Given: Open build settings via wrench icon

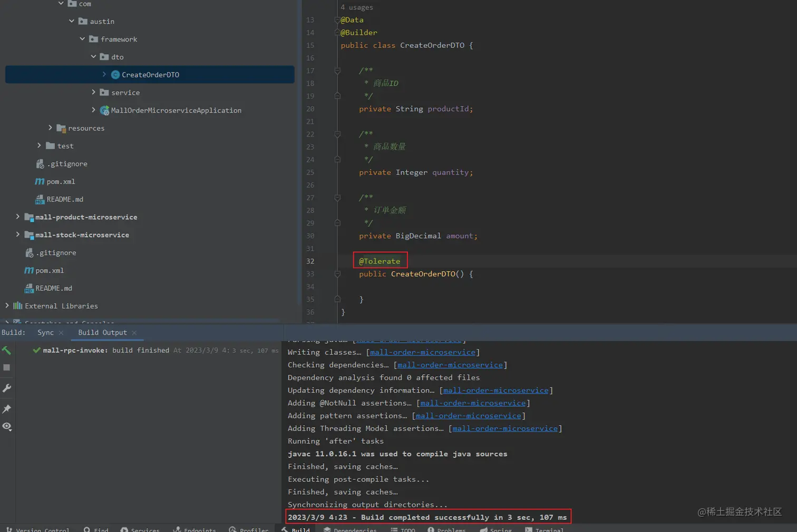Looking at the screenshot, I should point(7,388).
